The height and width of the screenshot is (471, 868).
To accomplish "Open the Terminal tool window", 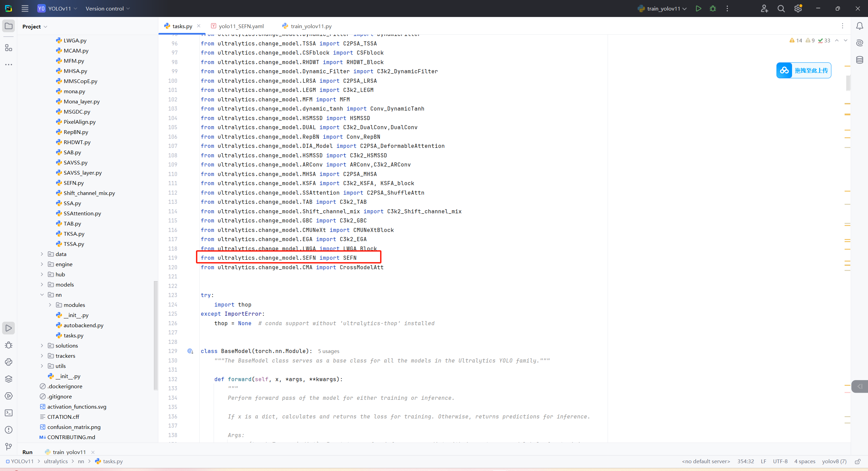I will coord(9,413).
